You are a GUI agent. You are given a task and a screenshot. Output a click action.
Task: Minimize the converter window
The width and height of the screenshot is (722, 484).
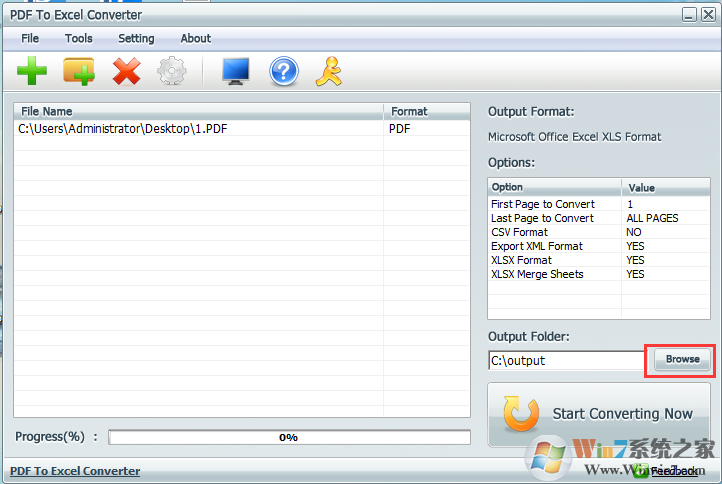689,15
